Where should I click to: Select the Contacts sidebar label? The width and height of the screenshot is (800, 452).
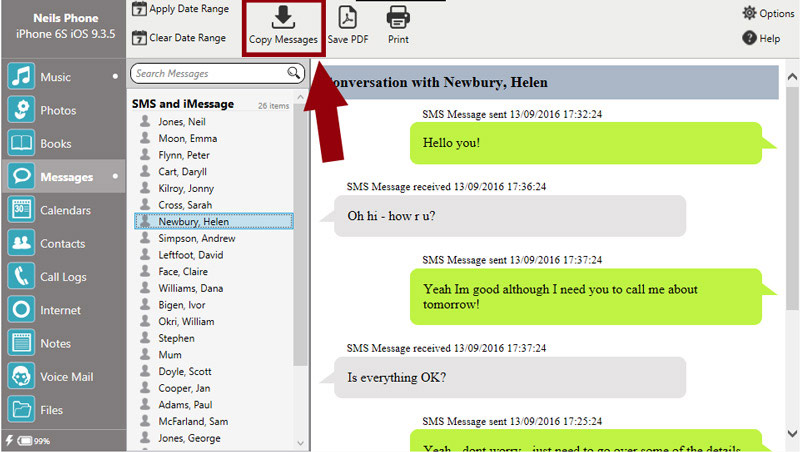click(63, 244)
